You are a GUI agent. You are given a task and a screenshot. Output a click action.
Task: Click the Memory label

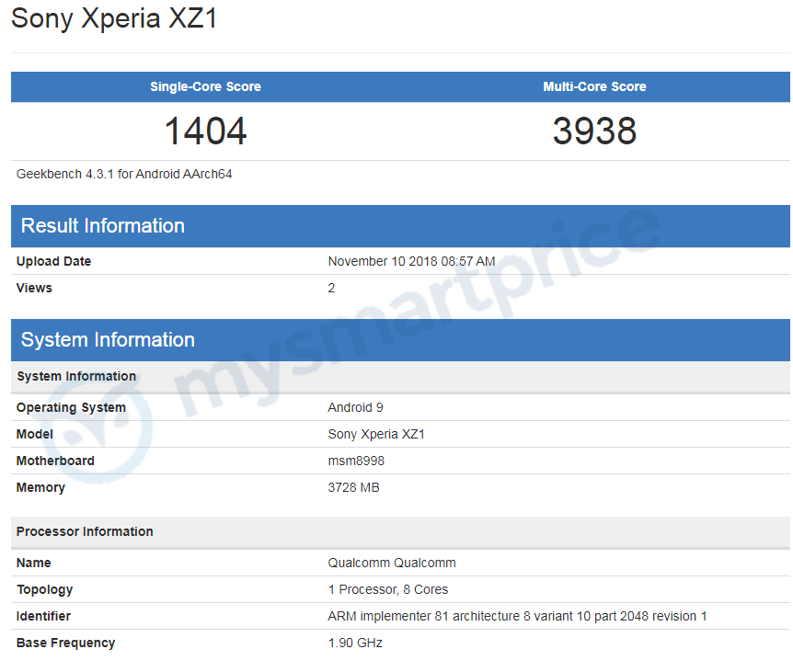(x=40, y=487)
